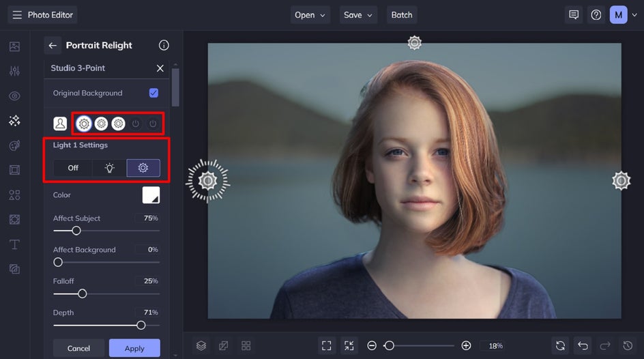This screenshot has height=359, width=644.
Task: Open the user account avatar M
Action: pyautogui.click(x=618, y=15)
